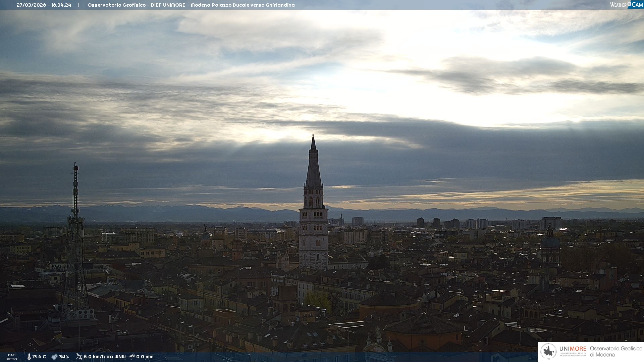Click the 34% humidity value
644x362 pixels.
tap(64, 357)
